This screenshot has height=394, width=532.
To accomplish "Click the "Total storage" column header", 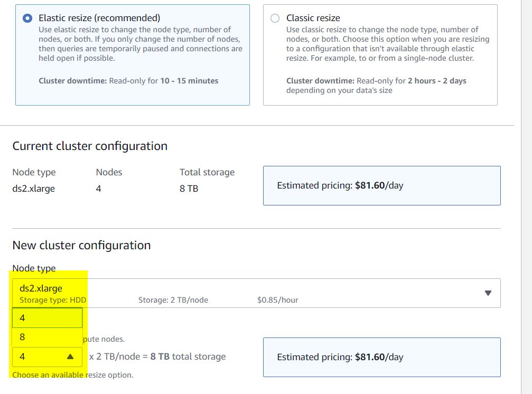I will click(x=207, y=172).
